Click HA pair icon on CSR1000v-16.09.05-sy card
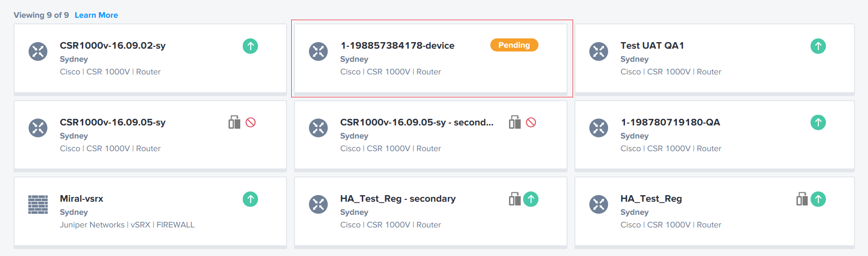868x256 pixels. coord(234,122)
